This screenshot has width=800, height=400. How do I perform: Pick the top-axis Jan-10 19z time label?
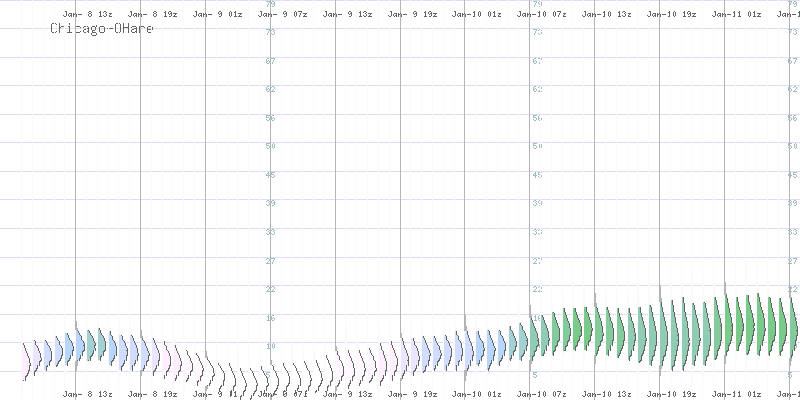(x=673, y=15)
